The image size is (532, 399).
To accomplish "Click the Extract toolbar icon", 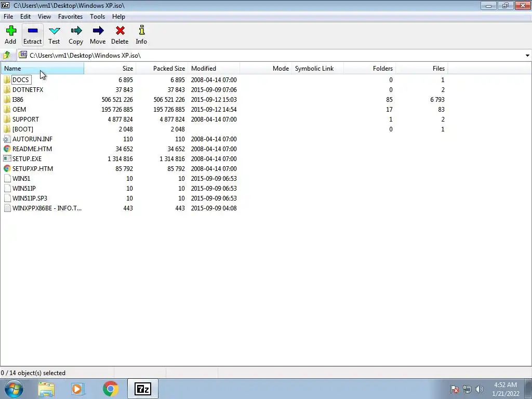I will pyautogui.click(x=33, y=31).
